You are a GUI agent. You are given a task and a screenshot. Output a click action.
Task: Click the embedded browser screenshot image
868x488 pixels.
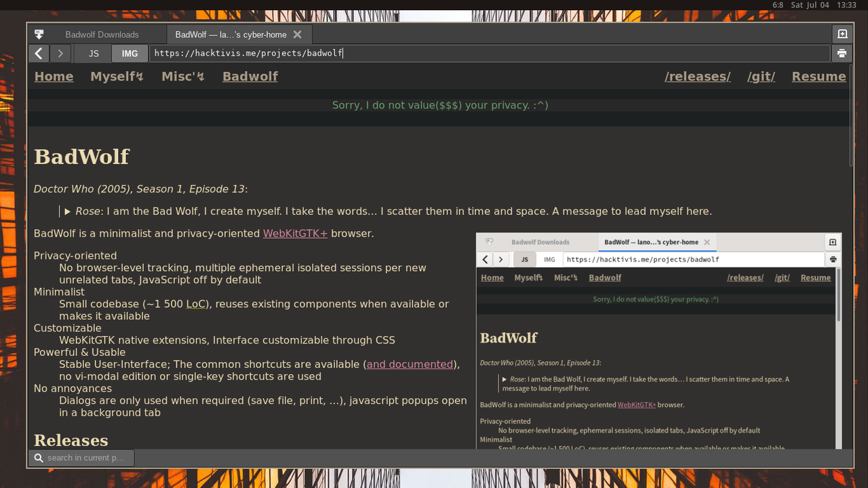click(x=658, y=341)
